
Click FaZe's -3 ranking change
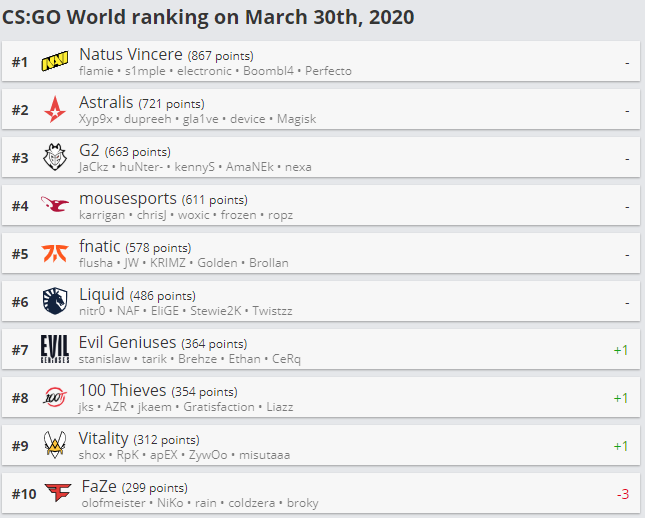(623, 494)
